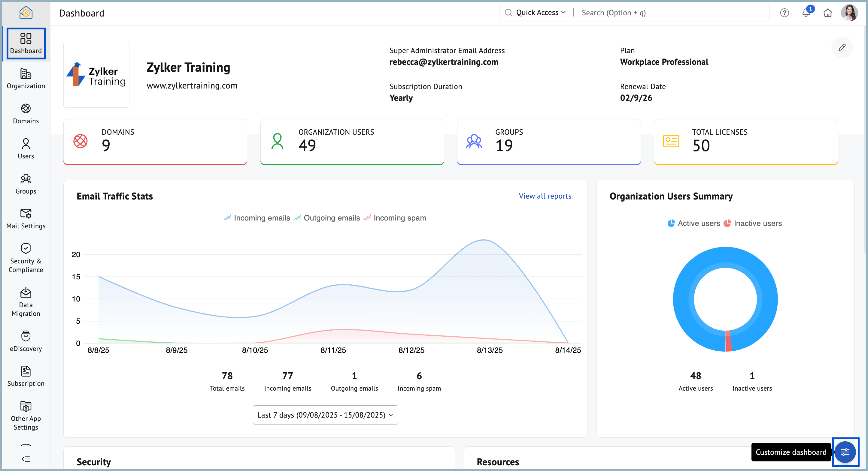The height and width of the screenshot is (471, 868).
Task: Open the eDiscovery tool
Action: [26, 340]
